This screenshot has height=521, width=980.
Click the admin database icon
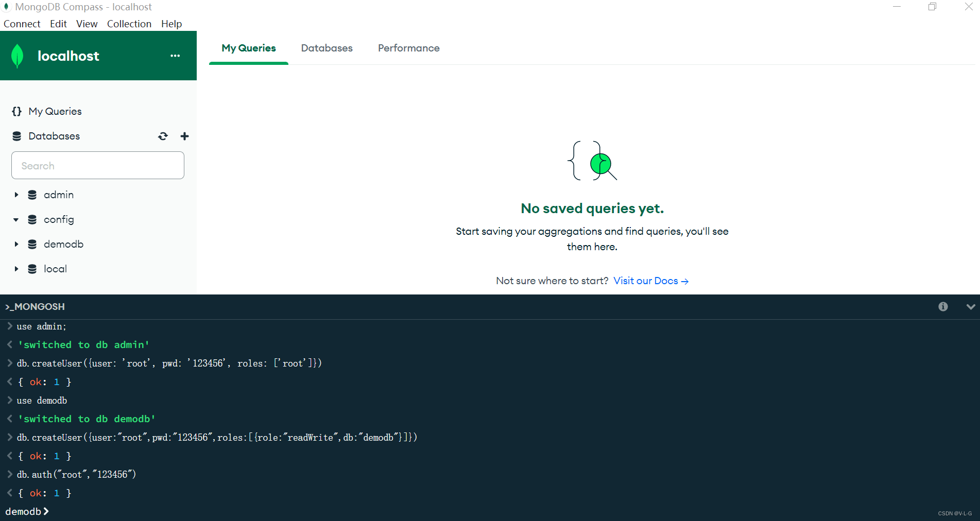click(32, 195)
